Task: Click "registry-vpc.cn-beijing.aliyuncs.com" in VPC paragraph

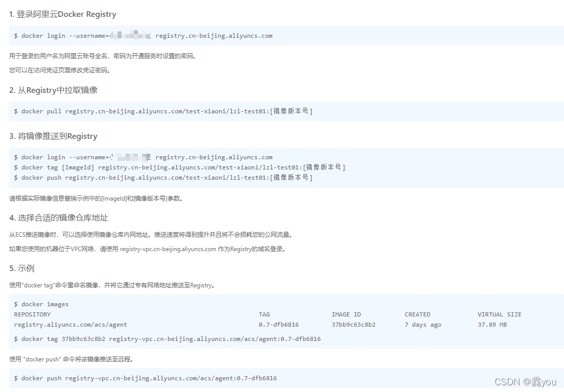Action: pyautogui.click(x=168, y=249)
